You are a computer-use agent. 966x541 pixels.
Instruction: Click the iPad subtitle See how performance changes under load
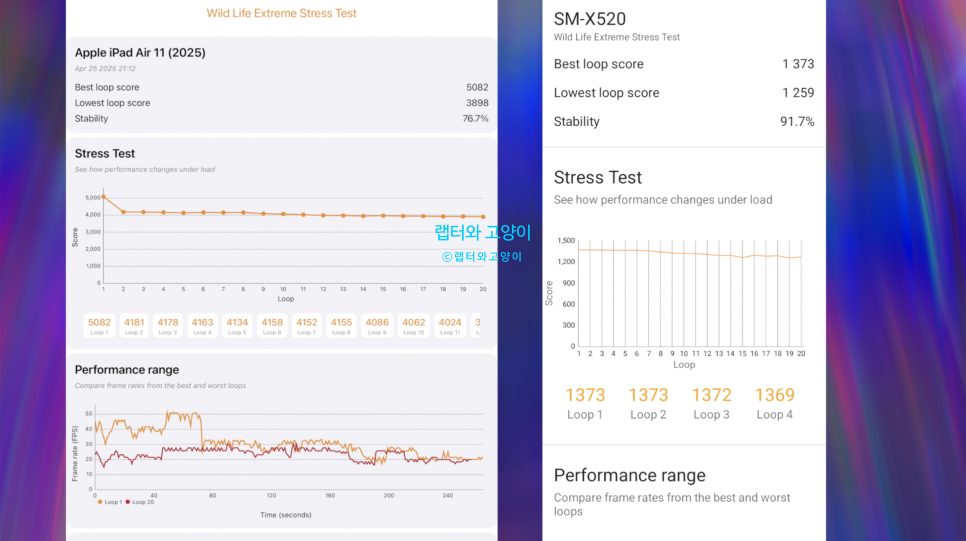[x=145, y=169]
